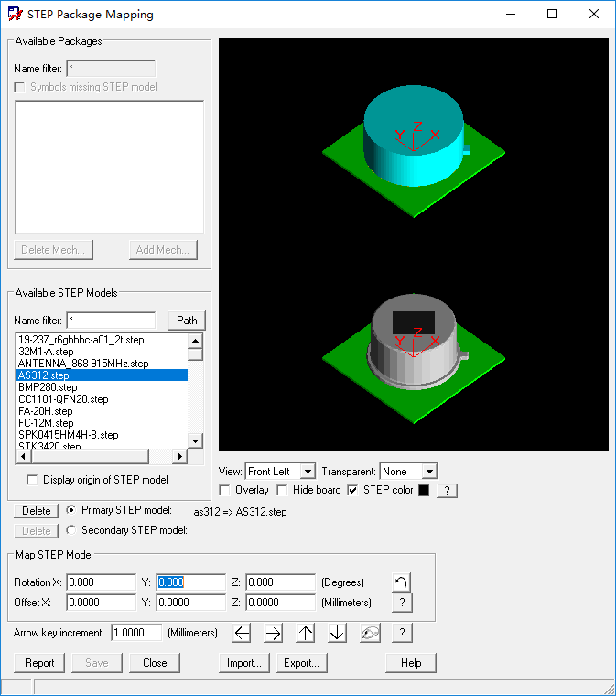Select AS312.step in models list
Screen dimensions: 616x696
tap(102, 375)
